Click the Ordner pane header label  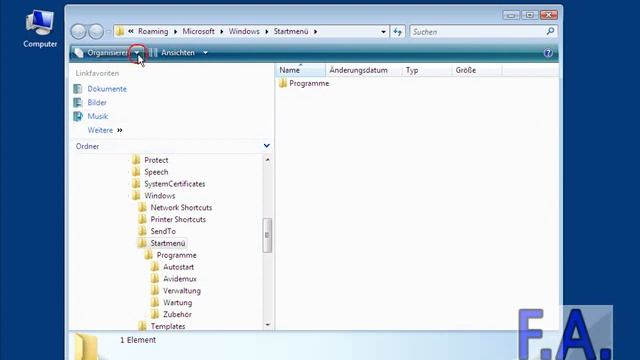tap(87, 146)
